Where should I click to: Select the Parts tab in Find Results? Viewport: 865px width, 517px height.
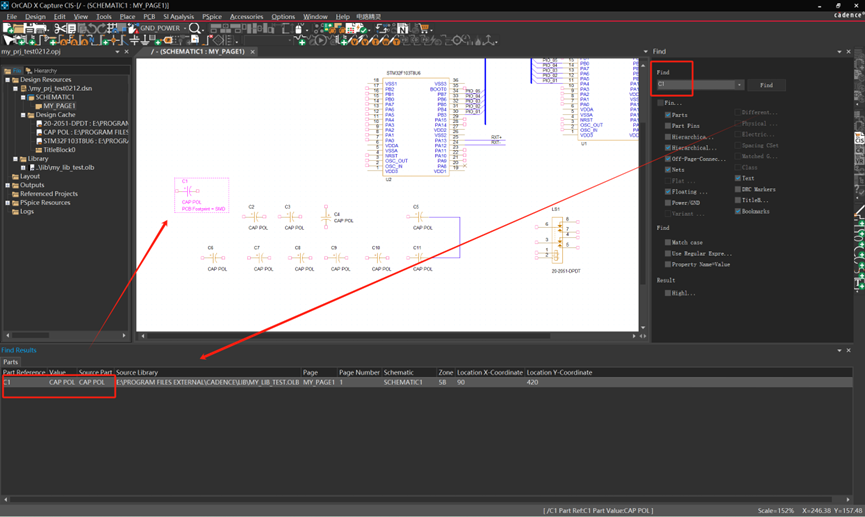pyautogui.click(x=10, y=362)
